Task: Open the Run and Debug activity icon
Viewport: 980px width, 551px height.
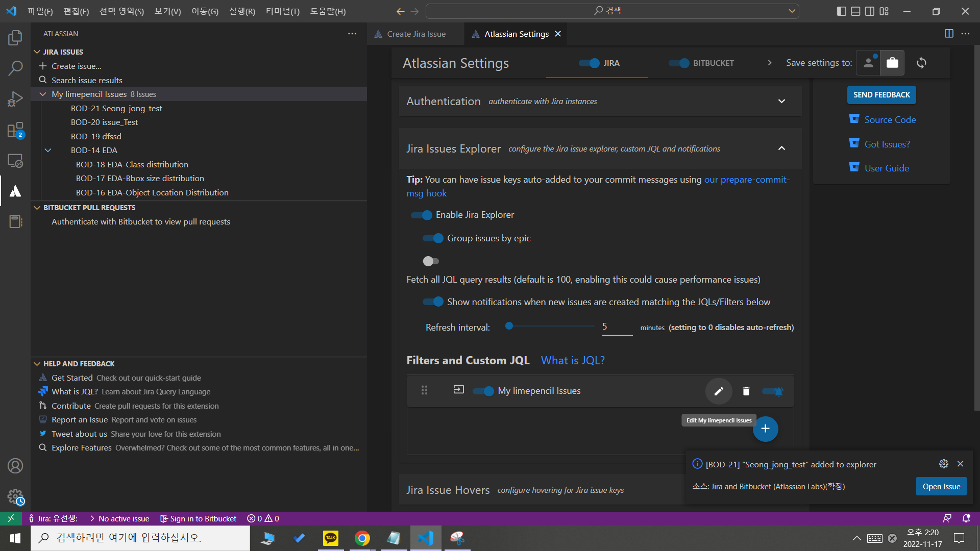Action: [15, 99]
